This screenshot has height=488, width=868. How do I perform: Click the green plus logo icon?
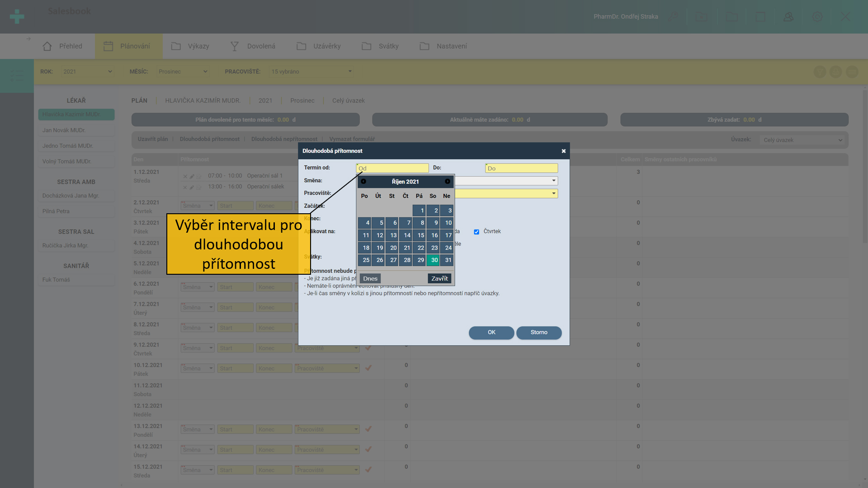tap(17, 17)
